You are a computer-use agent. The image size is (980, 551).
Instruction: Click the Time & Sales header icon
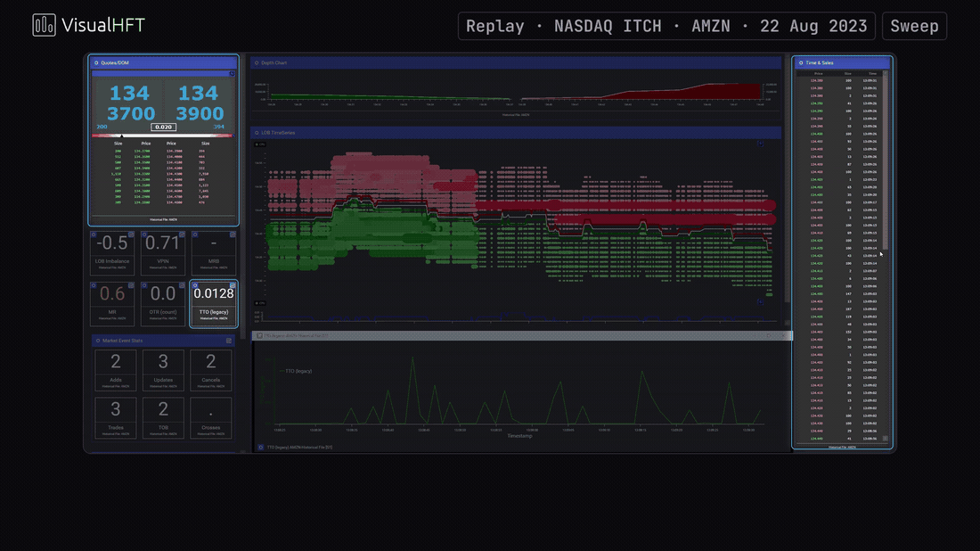pyautogui.click(x=801, y=62)
